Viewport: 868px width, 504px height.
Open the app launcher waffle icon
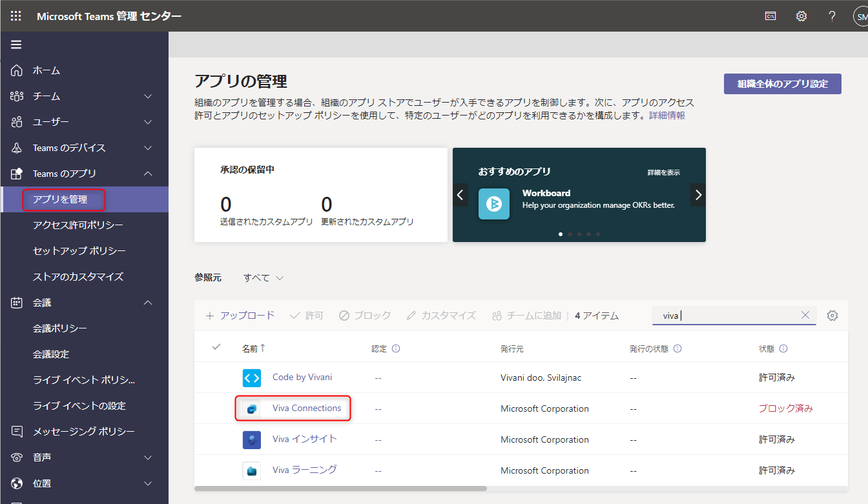(16, 16)
